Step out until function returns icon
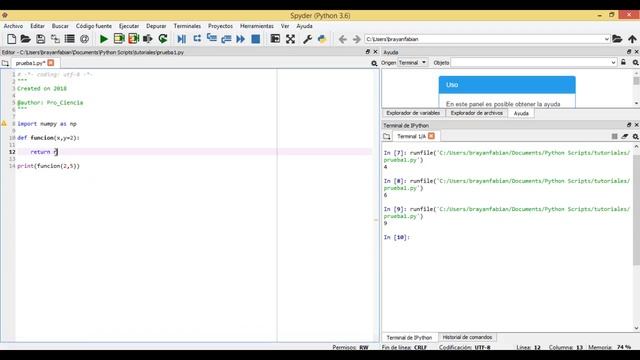 [x=226, y=39]
